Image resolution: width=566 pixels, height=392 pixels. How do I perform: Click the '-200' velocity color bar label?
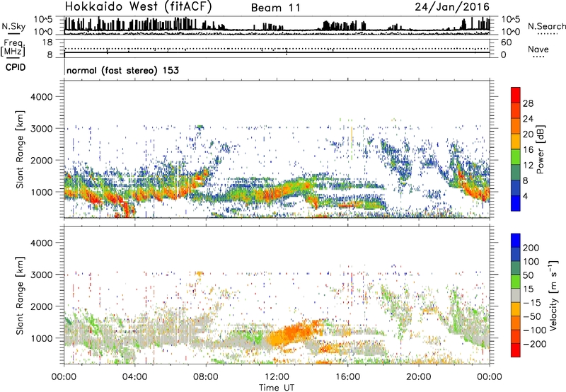(x=535, y=344)
